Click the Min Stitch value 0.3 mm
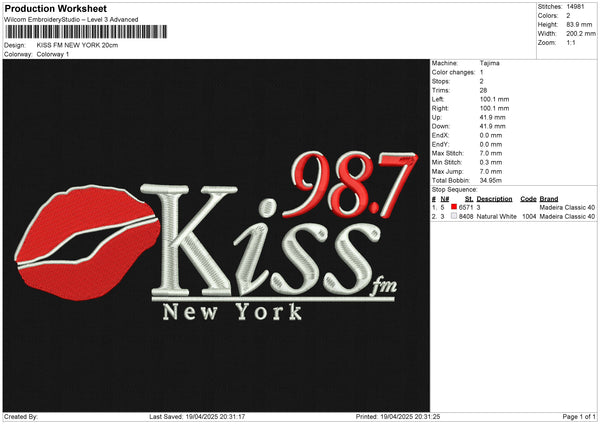This screenshot has height=424, width=600. click(491, 162)
